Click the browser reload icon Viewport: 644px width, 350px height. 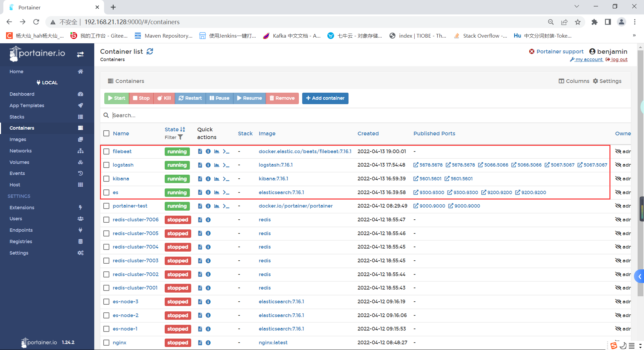point(36,22)
